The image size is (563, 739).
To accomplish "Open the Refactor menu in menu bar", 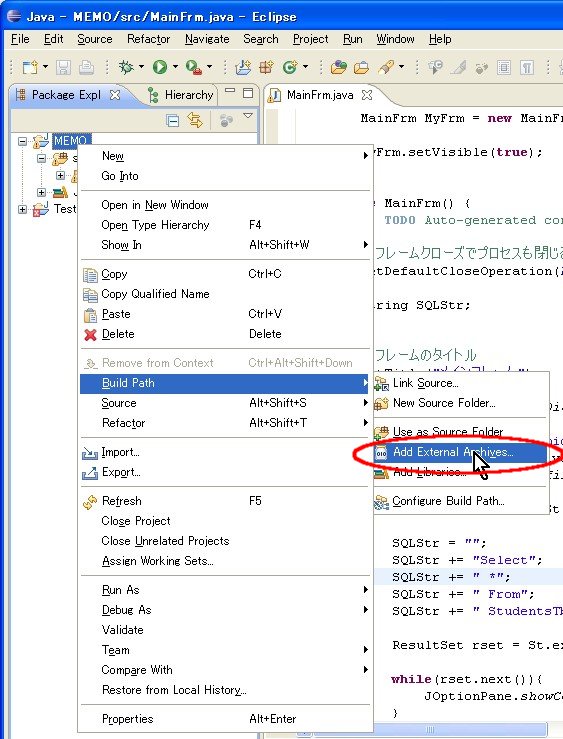I will (x=148, y=39).
